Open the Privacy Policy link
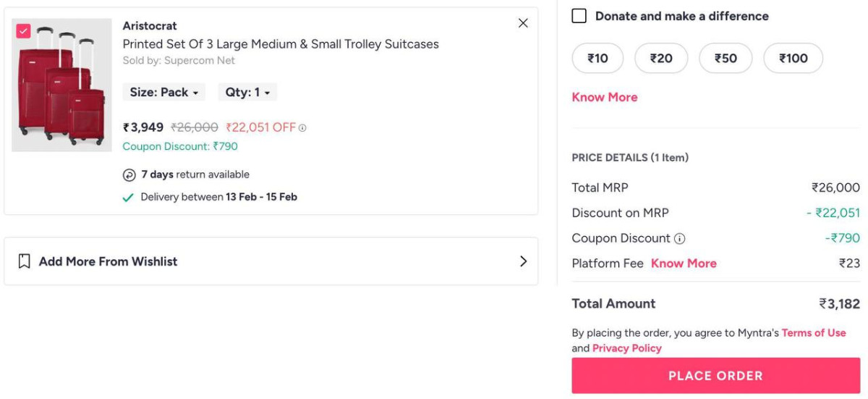The width and height of the screenshot is (868, 399). (627, 348)
